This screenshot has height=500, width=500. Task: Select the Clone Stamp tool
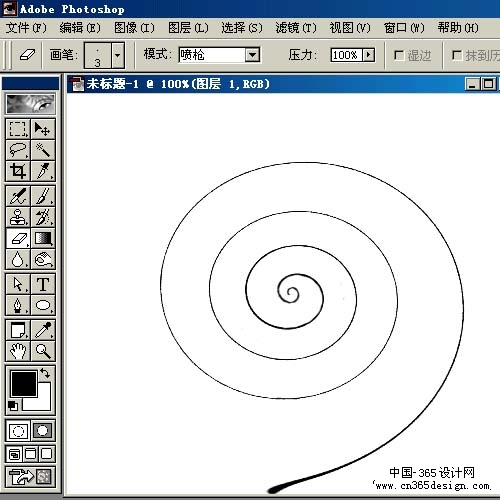click(x=18, y=217)
